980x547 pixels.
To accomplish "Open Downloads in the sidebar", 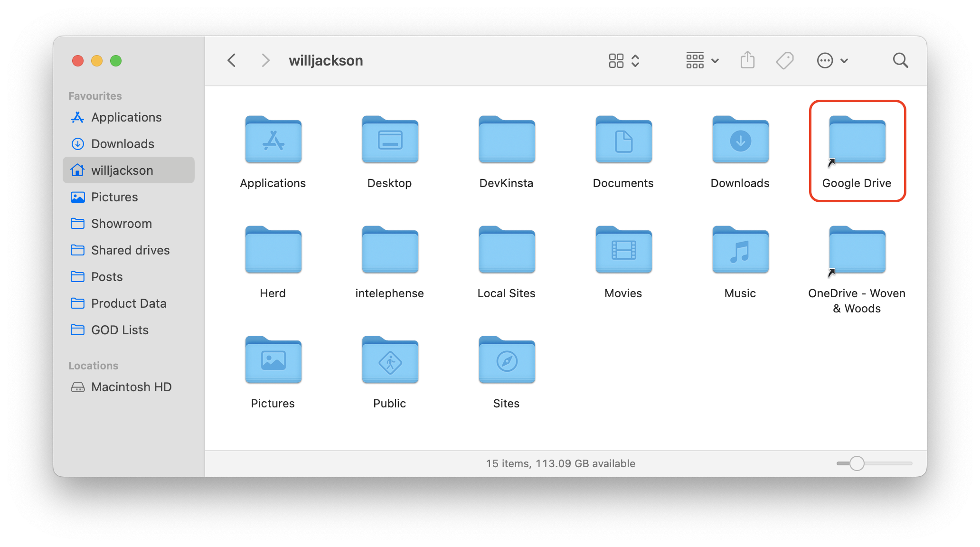I will 122,144.
